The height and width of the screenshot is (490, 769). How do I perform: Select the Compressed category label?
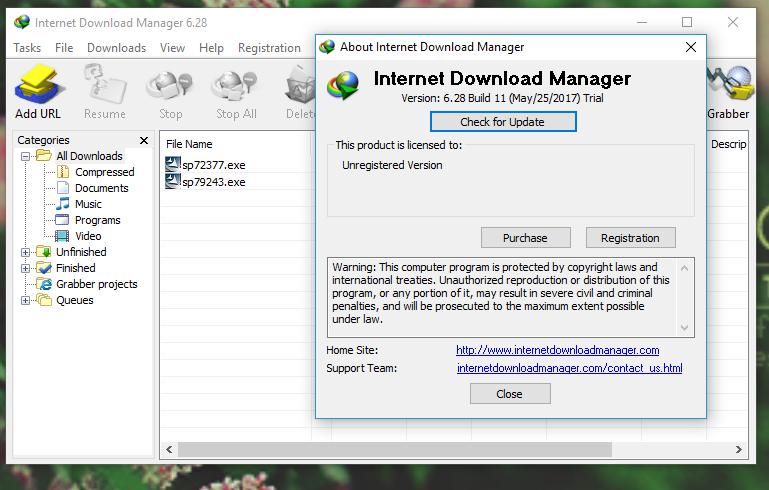point(104,172)
